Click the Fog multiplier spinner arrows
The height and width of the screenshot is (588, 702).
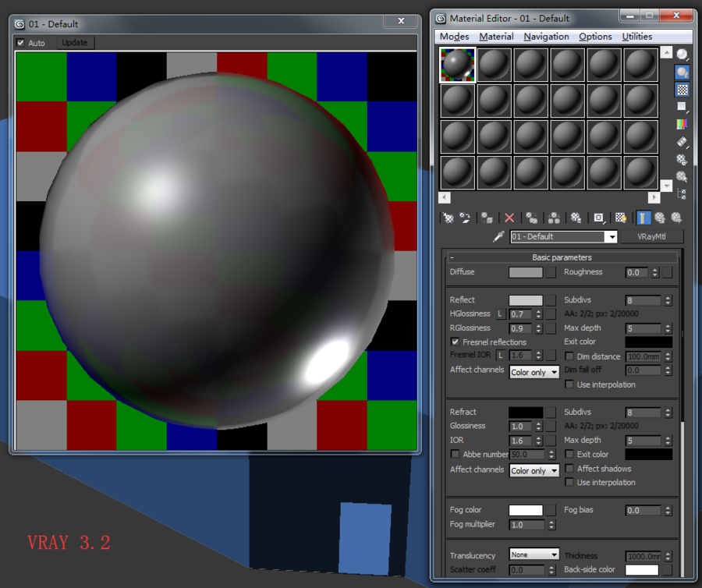click(551, 525)
